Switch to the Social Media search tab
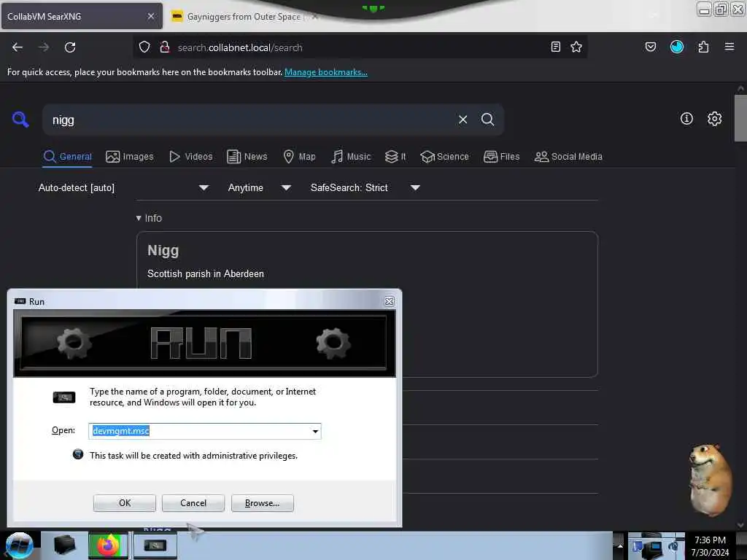Viewport: 747px width, 560px height. click(x=568, y=157)
